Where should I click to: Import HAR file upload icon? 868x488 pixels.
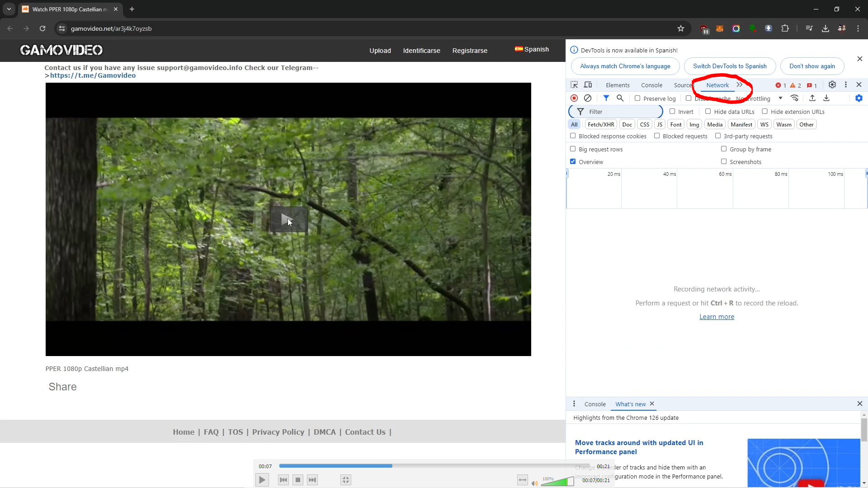point(812,98)
